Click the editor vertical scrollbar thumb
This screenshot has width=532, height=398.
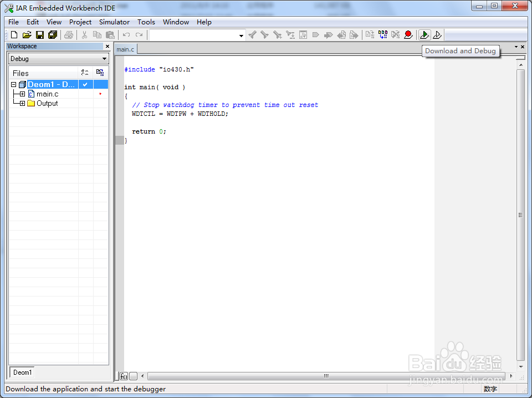click(520, 215)
